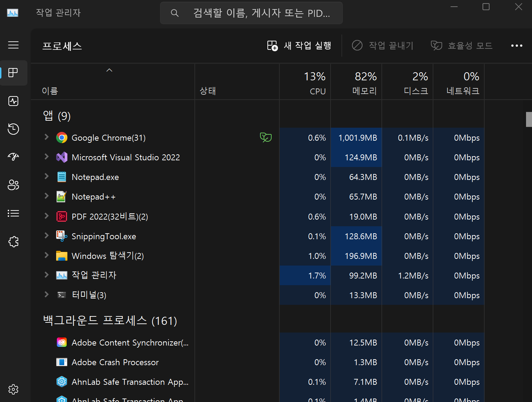The height and width of the screenshot is (402, 532).
Task: Sort by the CPU column header
Action: pyautogui.click(x=305, y=82)
